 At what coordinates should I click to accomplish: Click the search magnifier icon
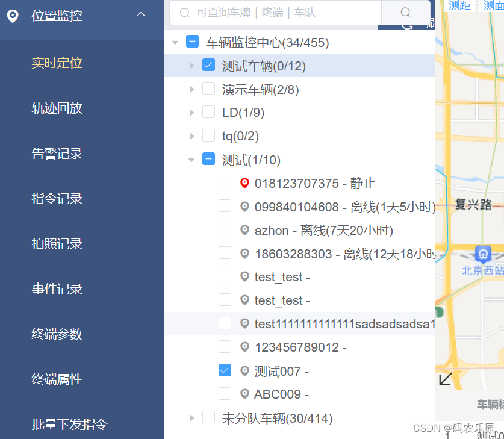(405, 13)
